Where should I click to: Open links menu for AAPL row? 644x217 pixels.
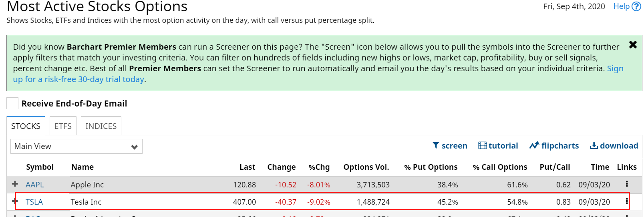(x=627, y=184)
